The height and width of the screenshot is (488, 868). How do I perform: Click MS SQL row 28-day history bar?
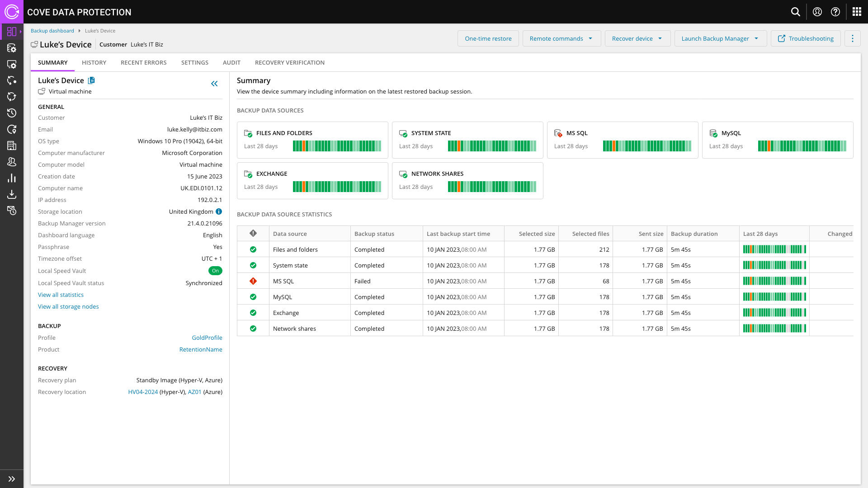click(774, 281)
